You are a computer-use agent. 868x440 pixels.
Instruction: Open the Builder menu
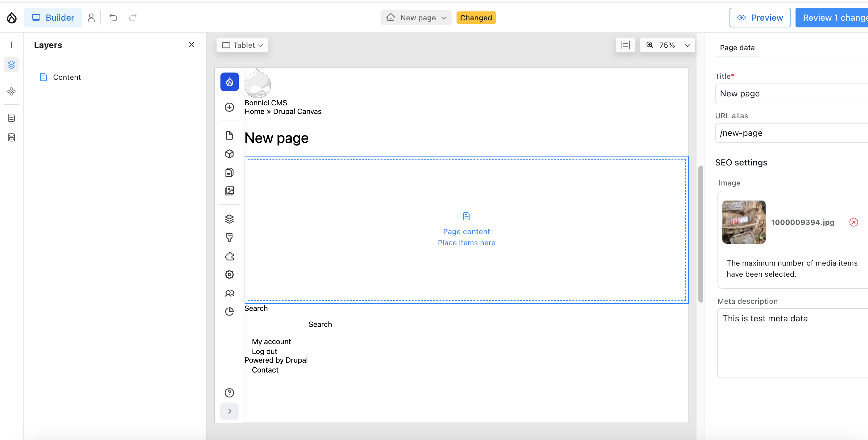53,18
